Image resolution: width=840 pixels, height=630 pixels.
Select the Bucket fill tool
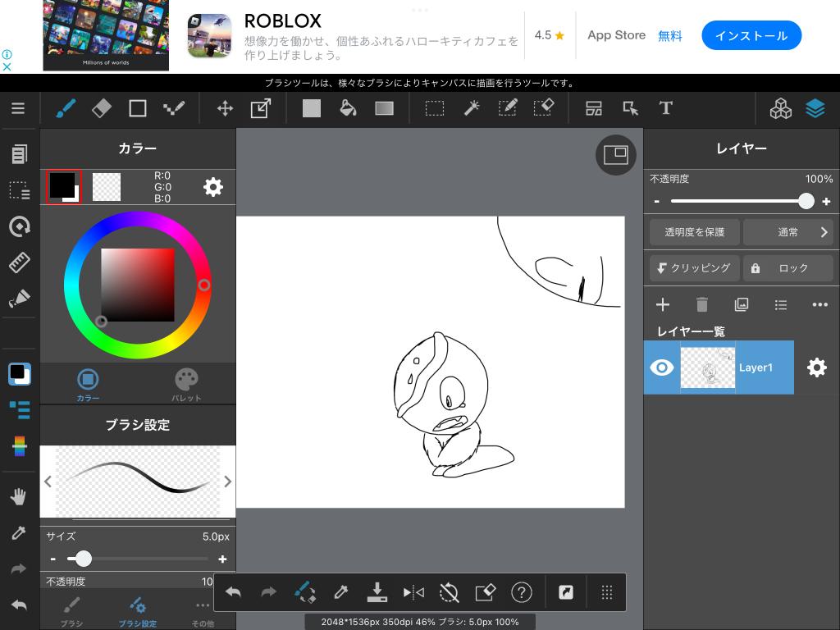point(348,108)
